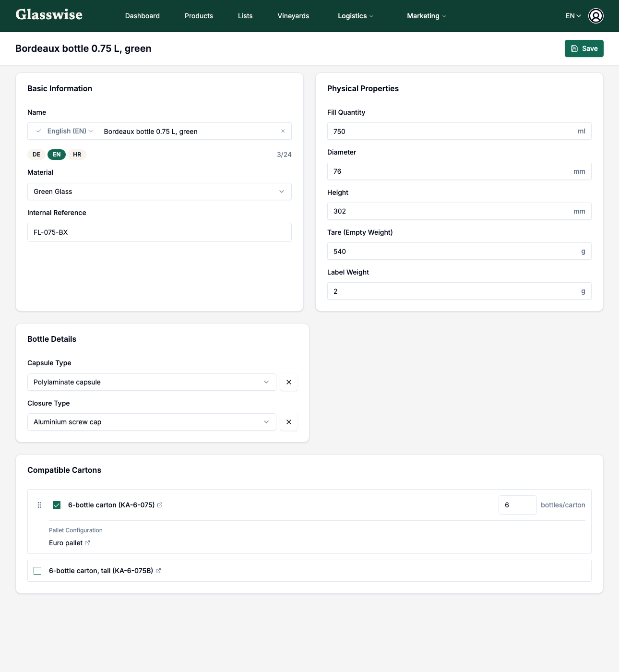Click the Glasswise logo

point(49,15)
